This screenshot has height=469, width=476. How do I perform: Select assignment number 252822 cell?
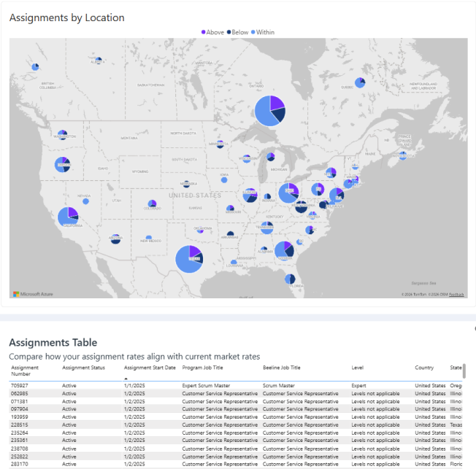(x=20, y=457)
